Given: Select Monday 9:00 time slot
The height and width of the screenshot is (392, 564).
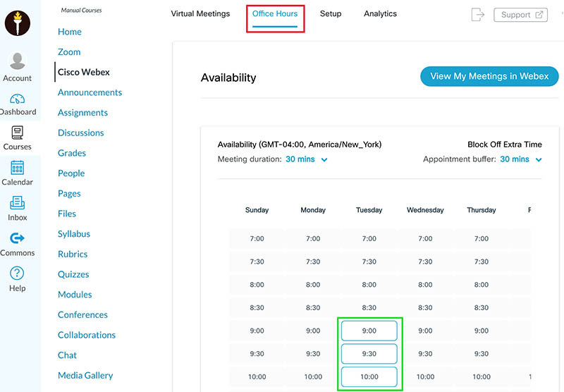Looking at the screenshot, I should [x=313, y=331].
